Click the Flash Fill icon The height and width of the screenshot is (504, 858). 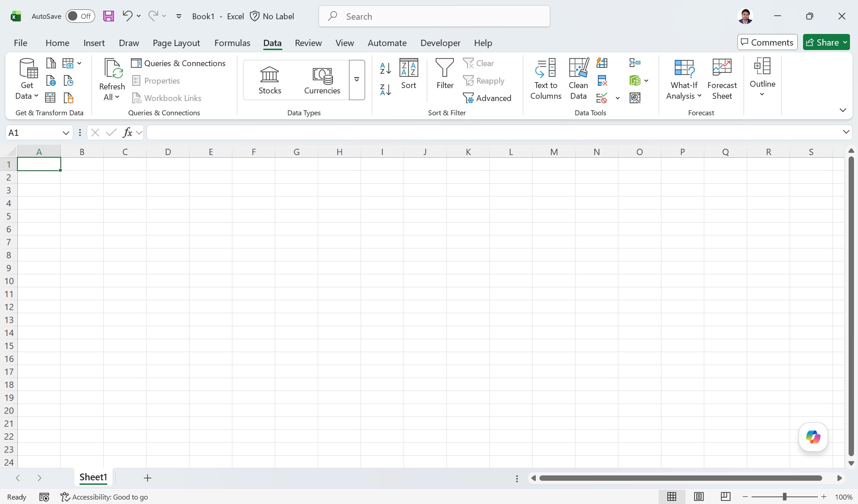pyautogui.click(x=602, y=63)
